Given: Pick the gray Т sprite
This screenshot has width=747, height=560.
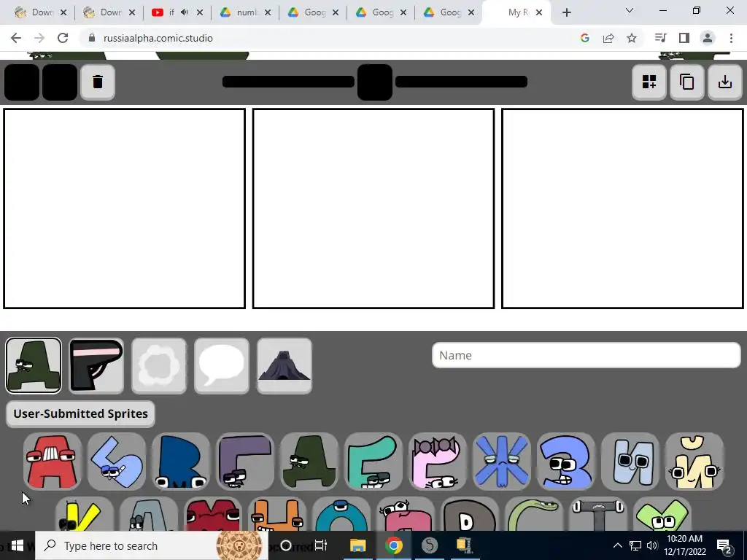Looking at the screenshot, I should pos(598,514).
